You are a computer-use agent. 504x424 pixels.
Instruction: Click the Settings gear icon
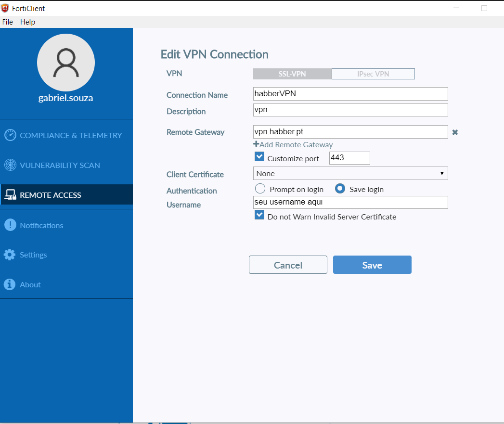(10, 255)
